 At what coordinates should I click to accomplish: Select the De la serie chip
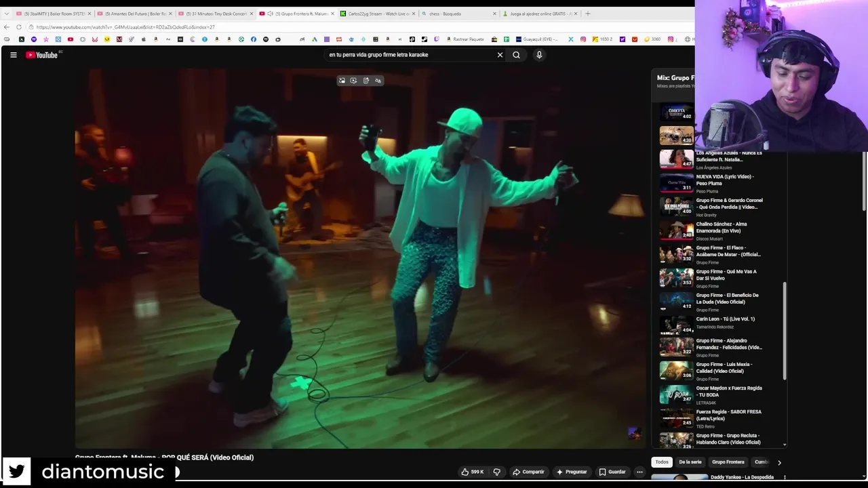690,462
